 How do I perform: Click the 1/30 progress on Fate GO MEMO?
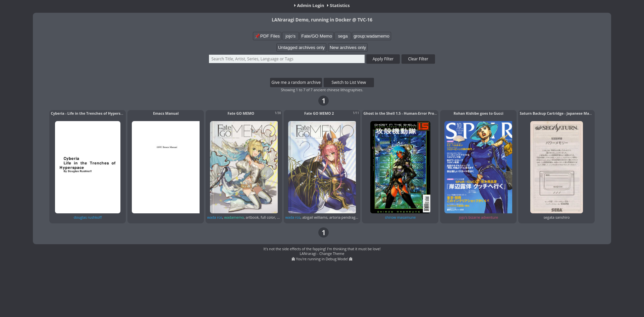(278, 113)
